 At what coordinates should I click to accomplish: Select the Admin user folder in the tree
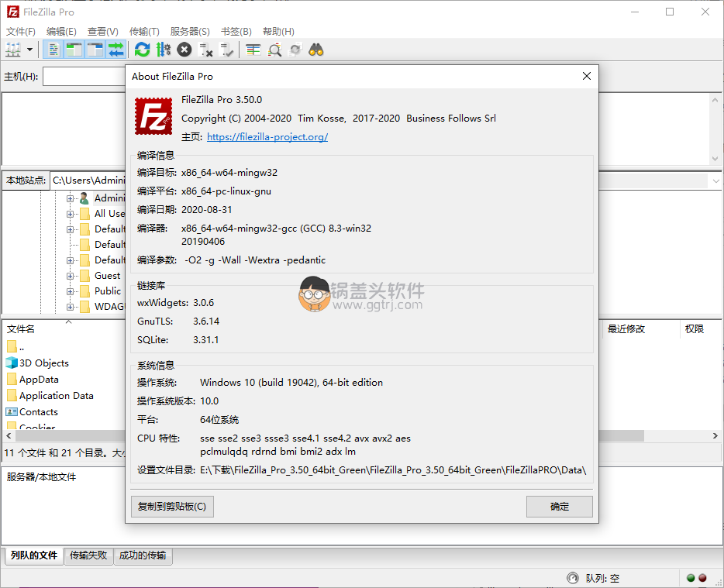109,198
